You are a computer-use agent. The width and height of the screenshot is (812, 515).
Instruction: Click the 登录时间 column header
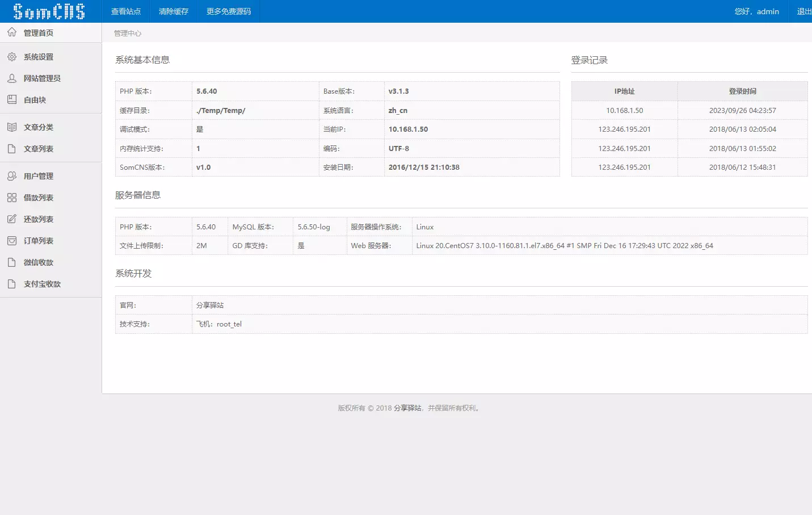(742, 91)
